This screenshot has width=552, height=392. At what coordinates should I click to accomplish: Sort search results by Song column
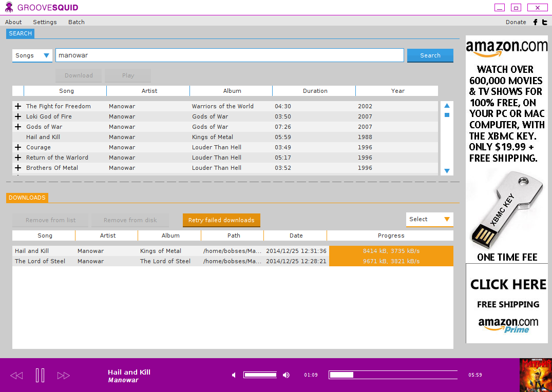point(66,91)
